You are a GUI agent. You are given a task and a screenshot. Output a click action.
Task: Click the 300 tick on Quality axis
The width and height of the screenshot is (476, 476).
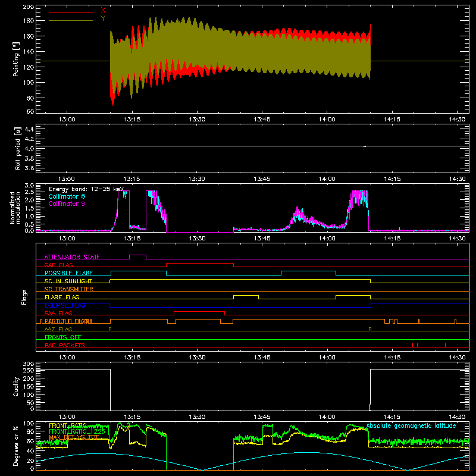(x=29, y=364)
